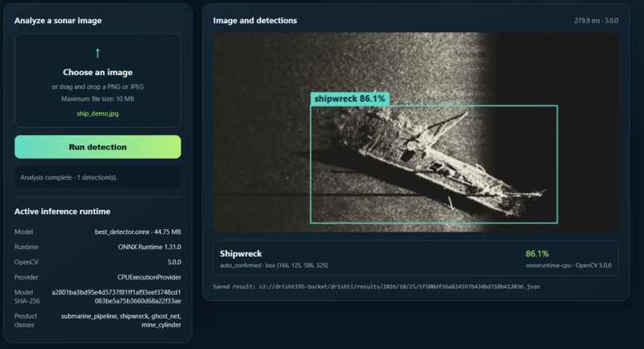Select the 'best_detector.onnx · 44.75 MB' value
The image size is (644, 349).
[138, 232]
